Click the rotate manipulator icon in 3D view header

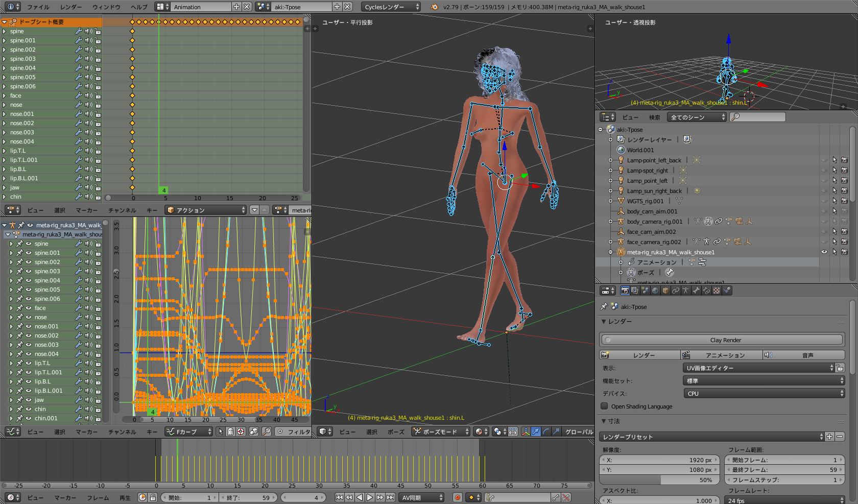click(x=546, y=431)
